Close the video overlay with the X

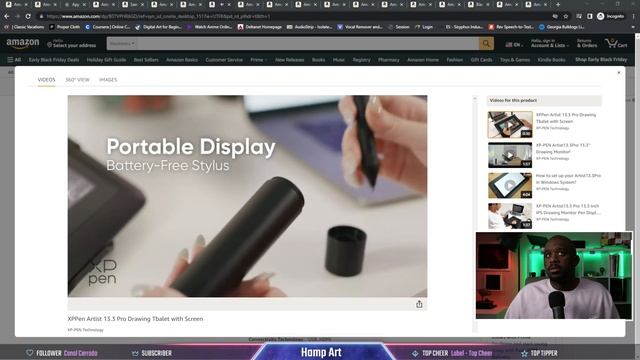coord(619,73)
